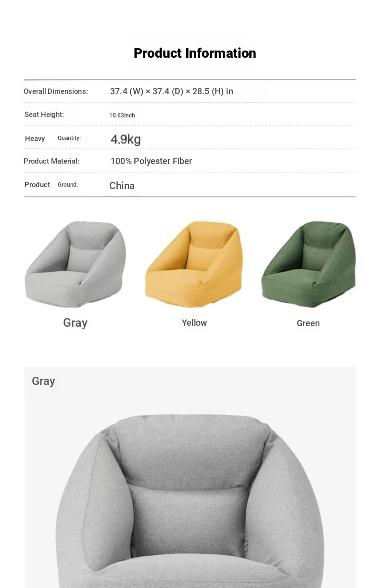Select the China origin value
The image size is (380, 588).
point(122,186)
